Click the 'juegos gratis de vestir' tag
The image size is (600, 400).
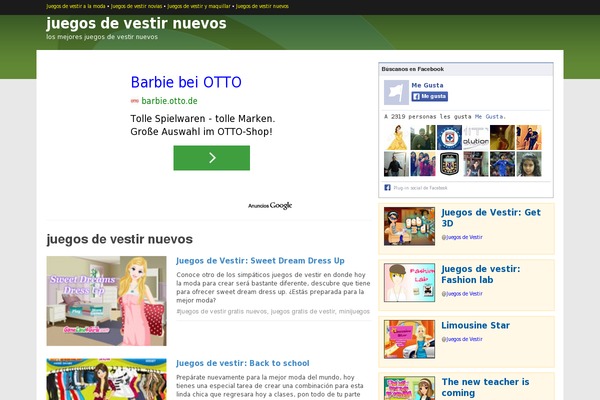click(303, 312)
